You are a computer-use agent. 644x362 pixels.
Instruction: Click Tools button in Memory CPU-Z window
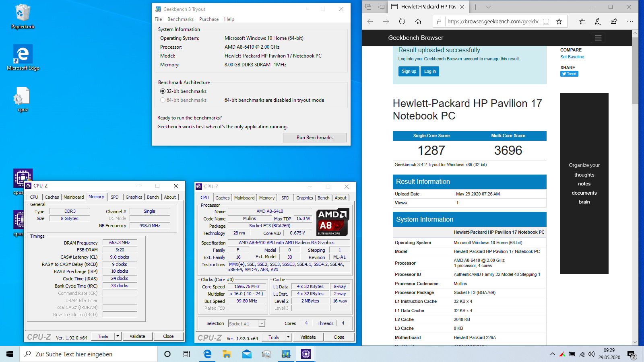coord(103,336)
